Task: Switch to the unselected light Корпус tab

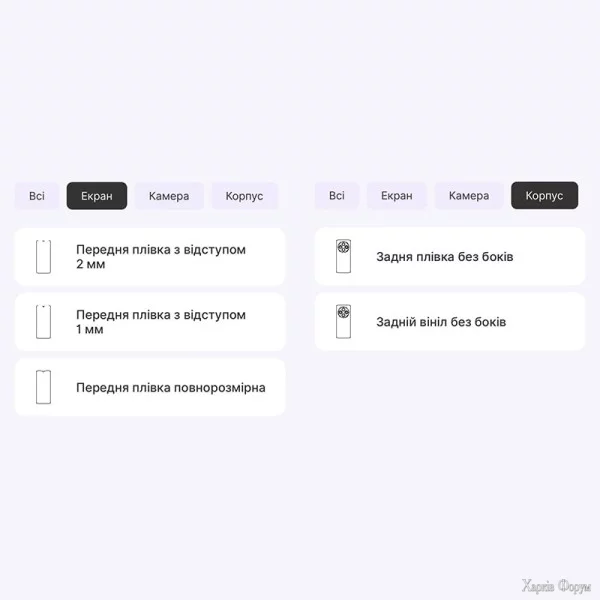Action: (x=244, y=196)
